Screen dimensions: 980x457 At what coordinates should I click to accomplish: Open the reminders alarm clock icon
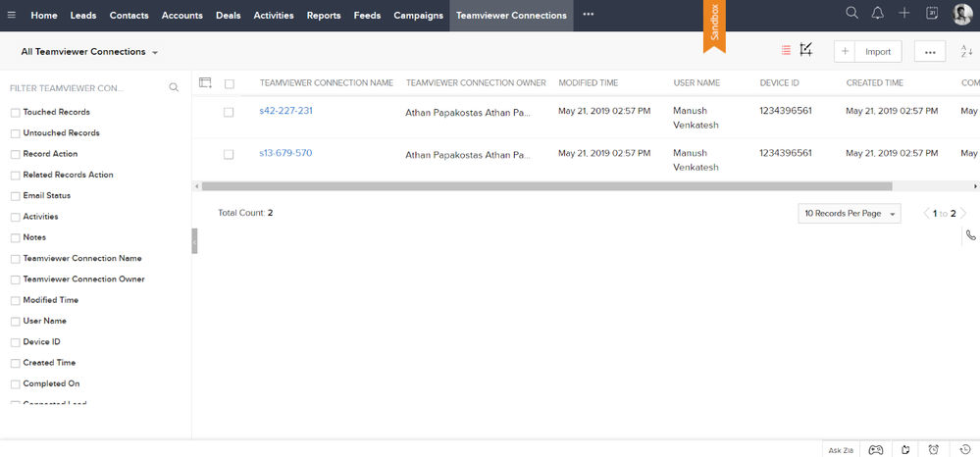[x=933, y=449]
